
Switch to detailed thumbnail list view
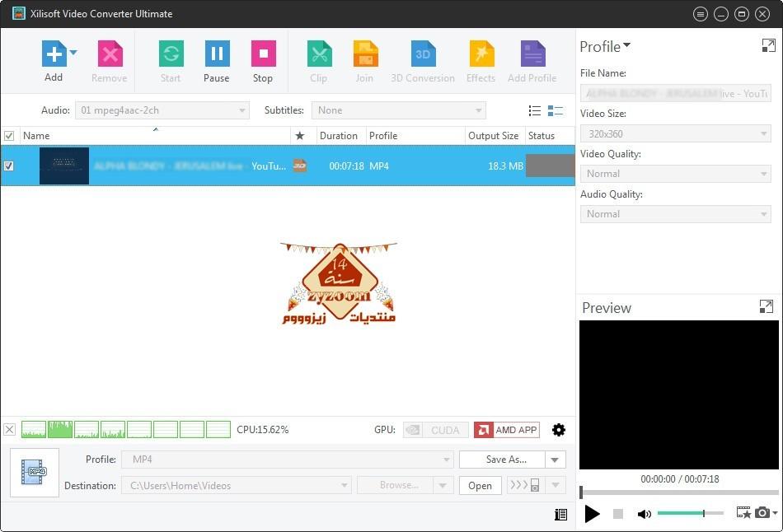[x=556, y=110]
